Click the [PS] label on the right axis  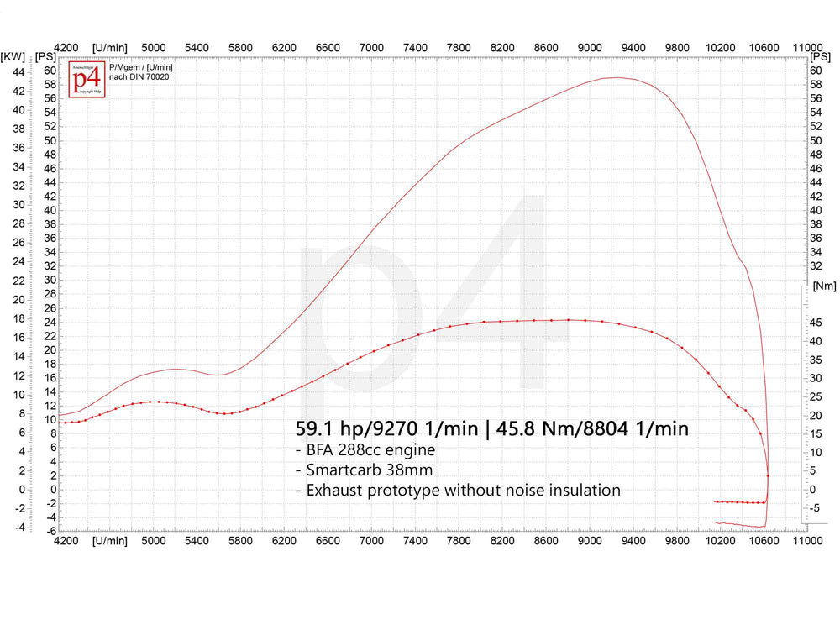pyautogui.click(x=821, y=56)
